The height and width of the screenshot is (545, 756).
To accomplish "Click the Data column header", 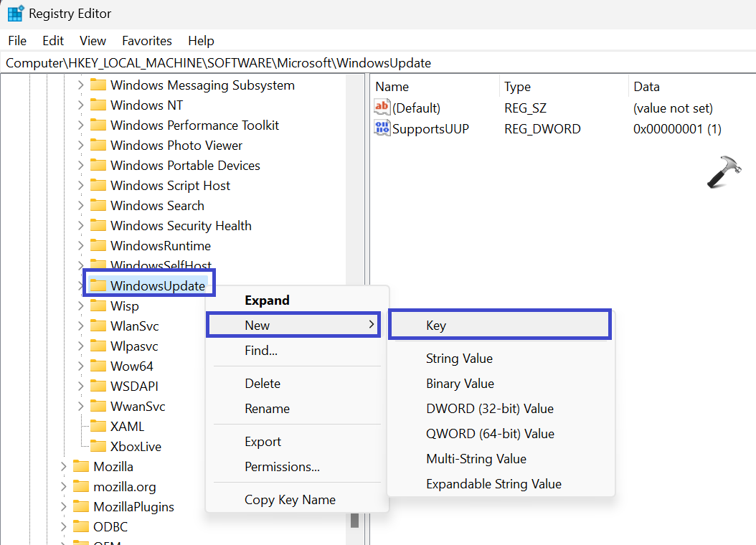I will click(646, 87).
